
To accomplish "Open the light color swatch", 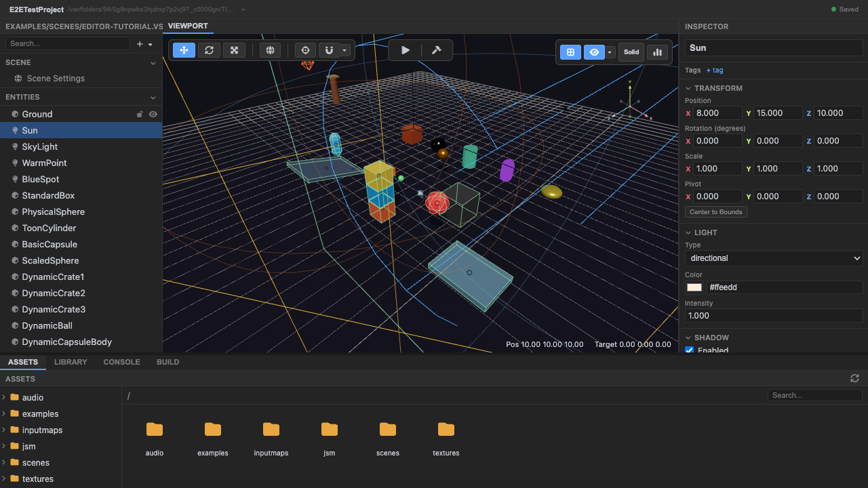I will point(694,287).
